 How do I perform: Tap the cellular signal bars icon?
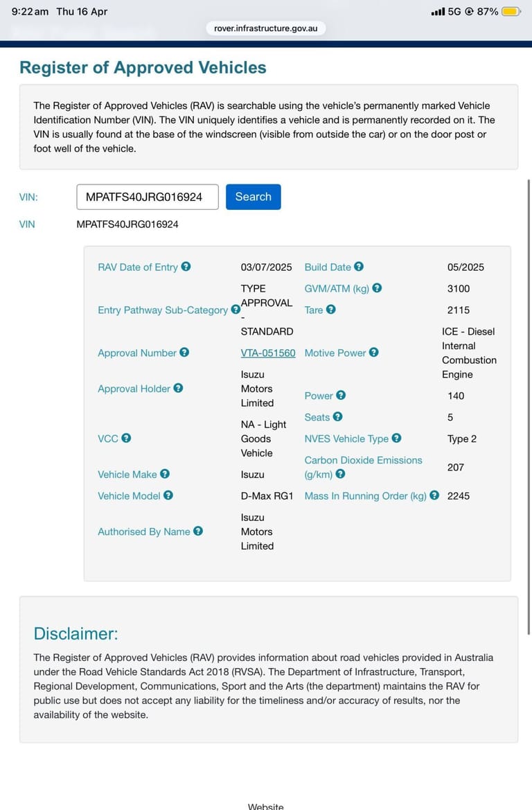coord(438,11)
